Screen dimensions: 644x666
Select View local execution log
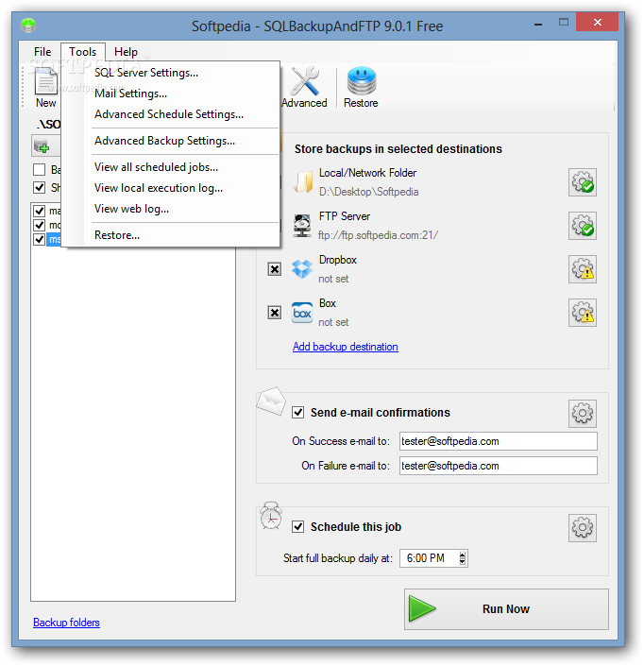click(x=159, y=188)
